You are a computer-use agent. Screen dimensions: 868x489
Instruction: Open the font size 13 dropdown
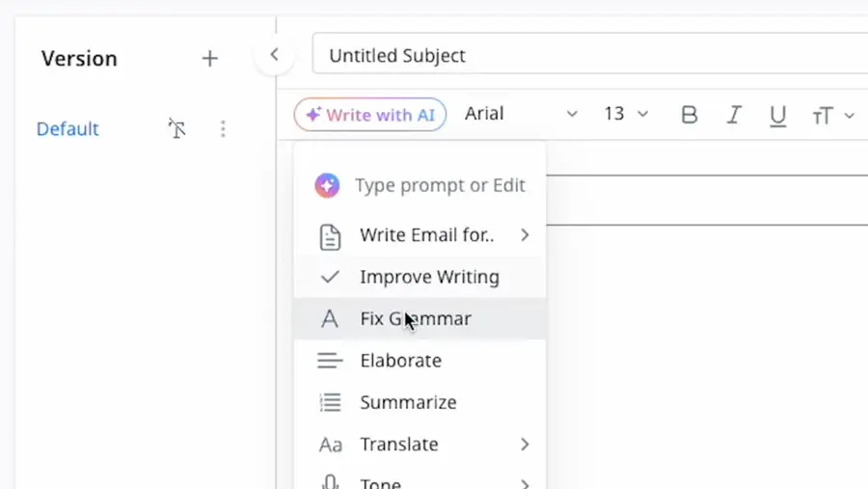(x=626, y=114)
